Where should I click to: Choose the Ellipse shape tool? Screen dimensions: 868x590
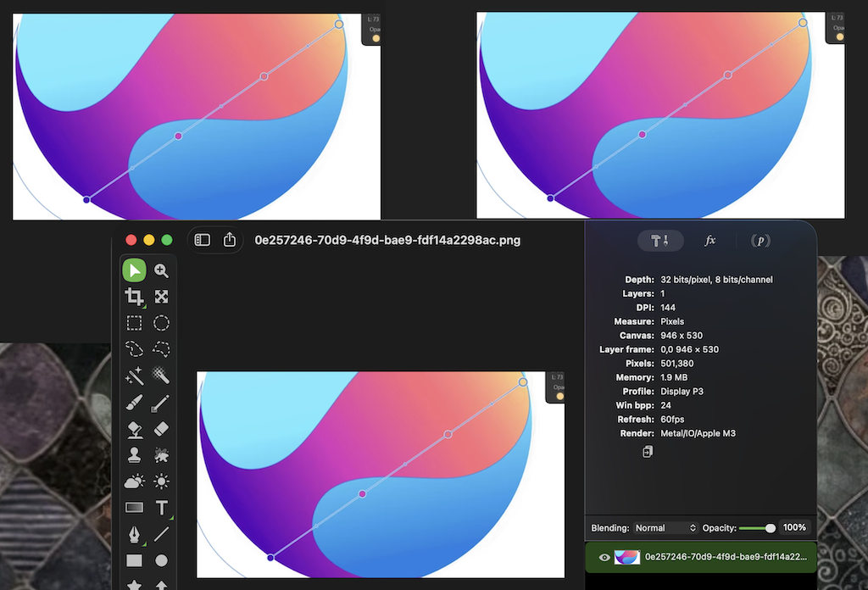161,560
